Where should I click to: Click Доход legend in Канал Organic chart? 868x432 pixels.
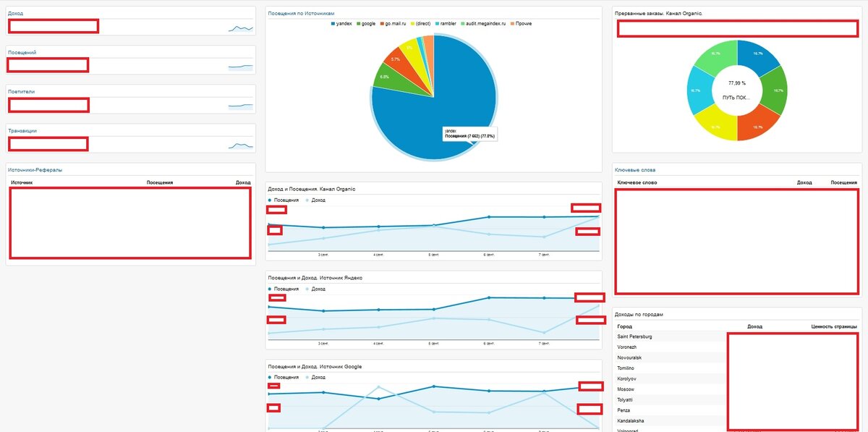(315, 200)
